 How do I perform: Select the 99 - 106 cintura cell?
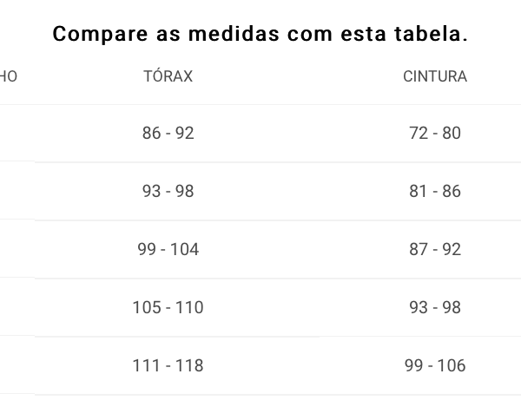pos(435,365)
